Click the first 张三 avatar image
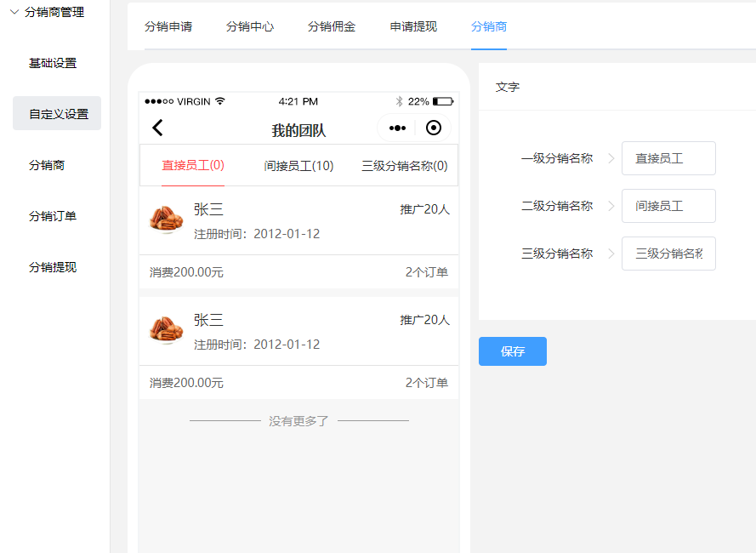The height and width of the screenshot is (553, 756). point(167,219)
